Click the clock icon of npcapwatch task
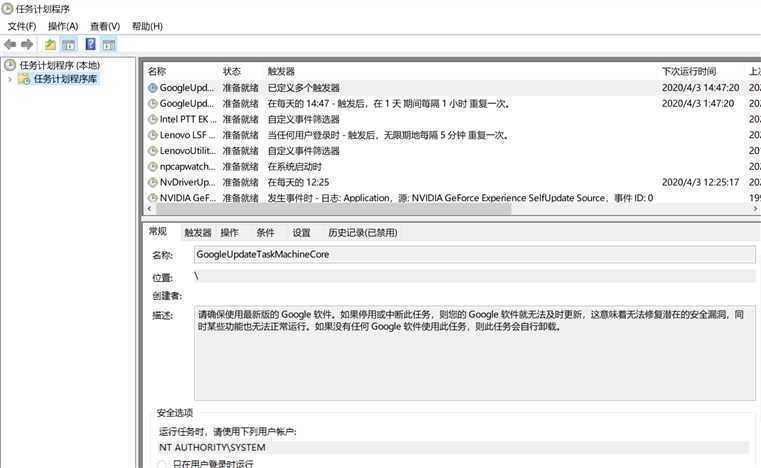Screen dimensions: 761x468 pyautogui.click(x=152, y=167)
